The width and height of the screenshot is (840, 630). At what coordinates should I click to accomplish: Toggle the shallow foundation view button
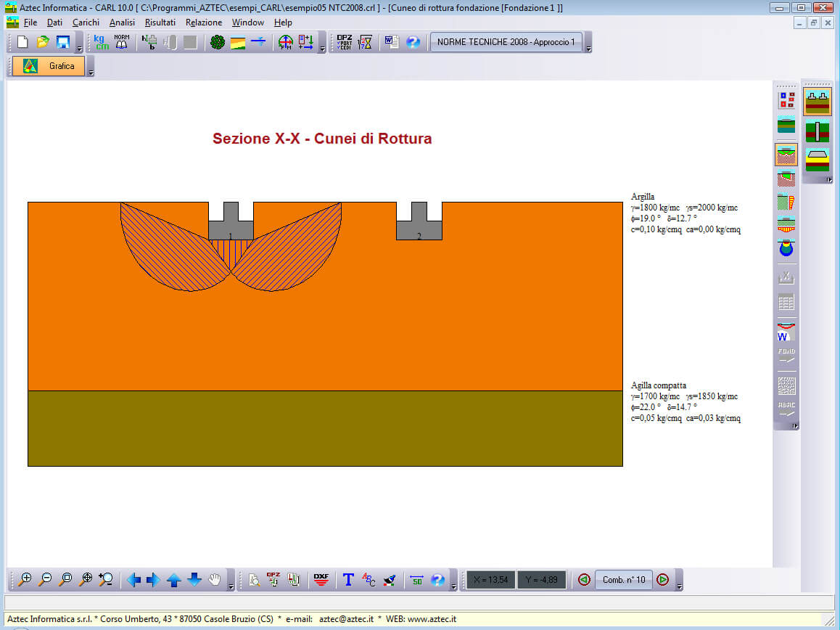[818, 101]
